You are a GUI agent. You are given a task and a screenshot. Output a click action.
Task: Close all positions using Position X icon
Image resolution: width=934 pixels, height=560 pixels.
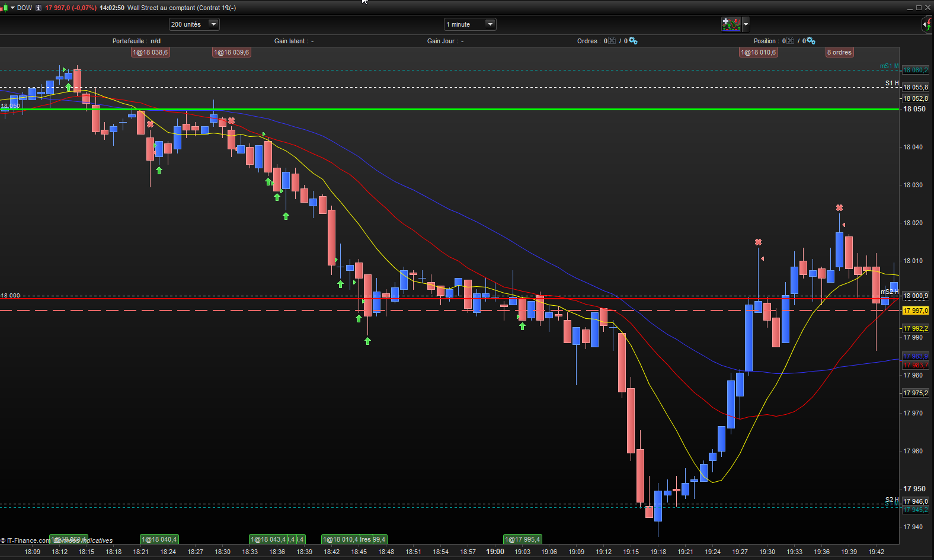click(790, 41)
